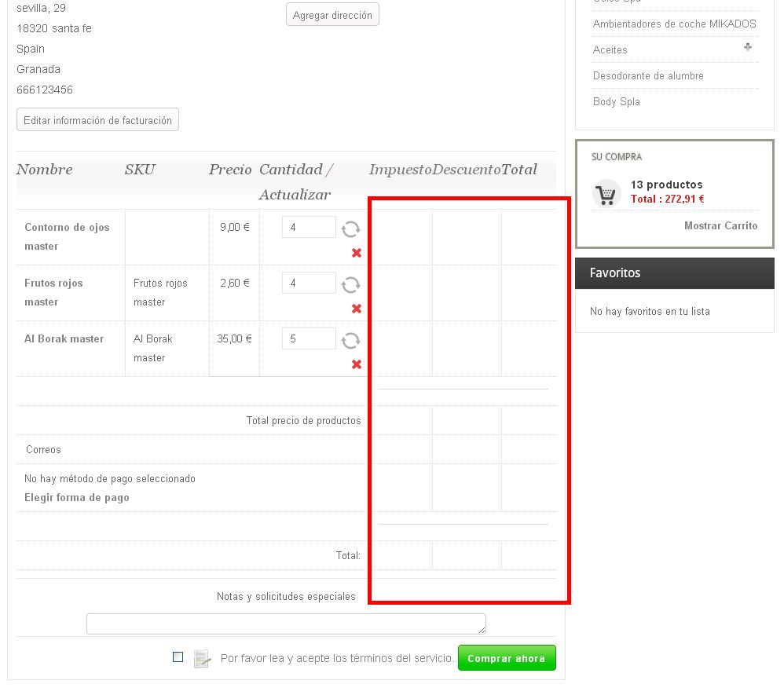The image size is (784, 695).
Task: Click the 35,00 € price
Action: pyautogui.click(x=234, y=338)
